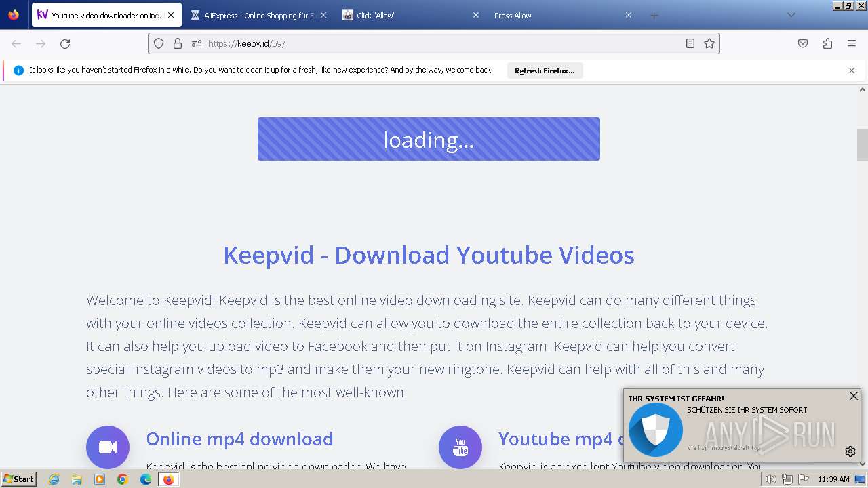
Task: Click SCHÜTZEN SIE IHR SYSTEM SOFORT text
Action: [x=747, y=410]
